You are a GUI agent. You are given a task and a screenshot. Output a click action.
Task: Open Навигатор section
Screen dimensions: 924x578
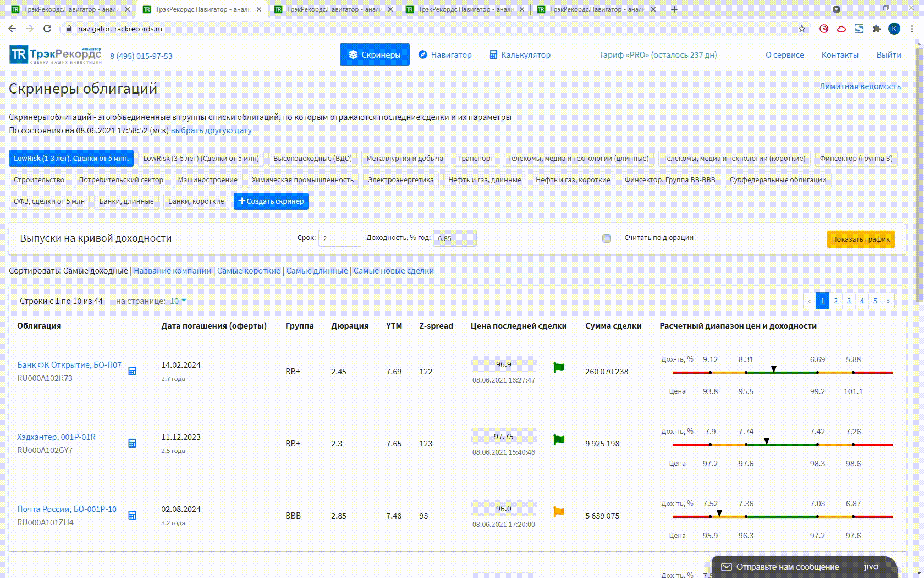tap(445, 54)
